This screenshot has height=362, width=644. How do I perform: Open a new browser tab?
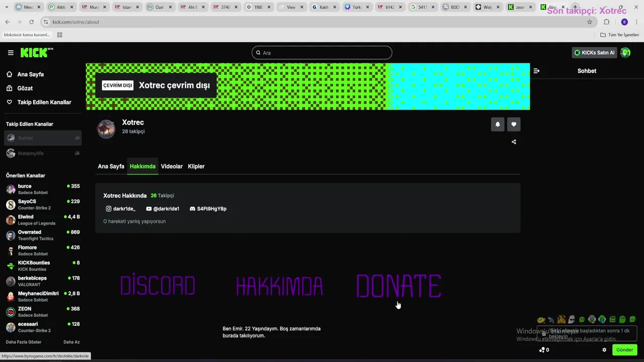[575, 7]
